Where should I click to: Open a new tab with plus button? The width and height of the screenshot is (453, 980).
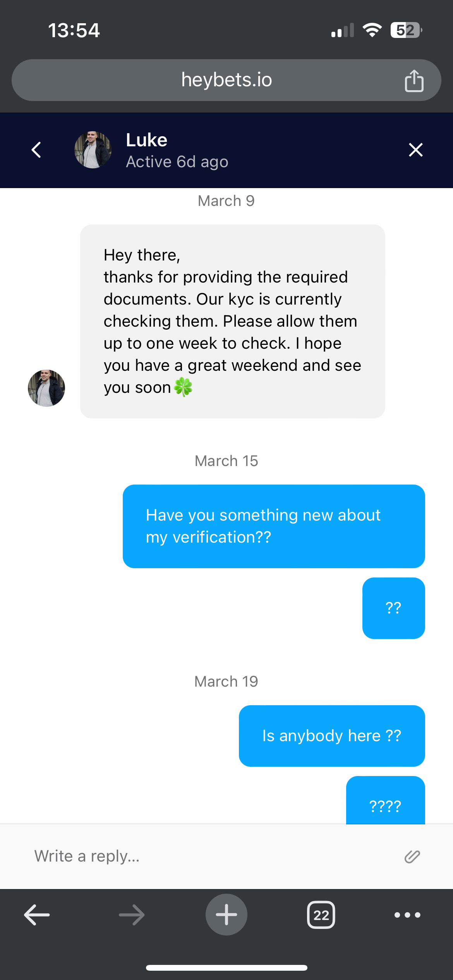(x=226, y=915)
